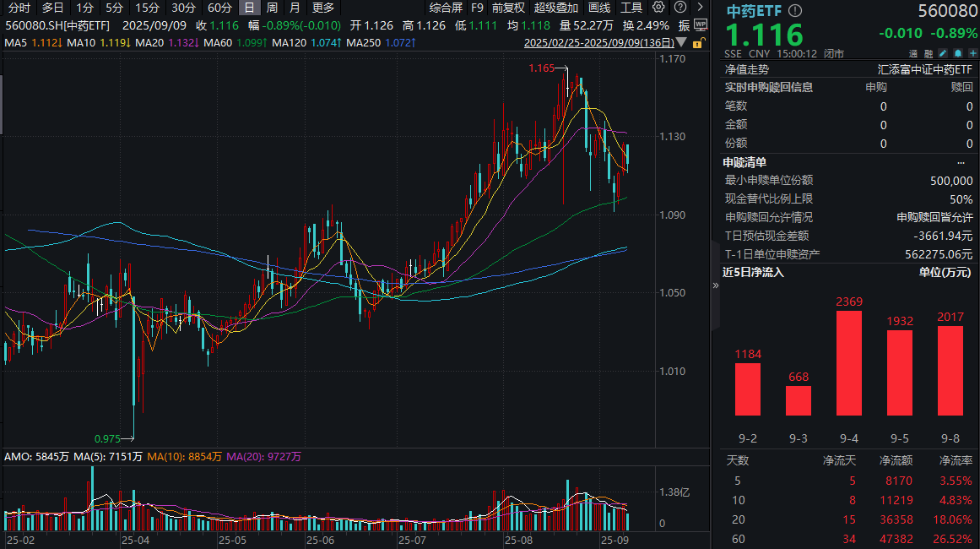
Task: Click the F9 button
Action: point(477,8)
